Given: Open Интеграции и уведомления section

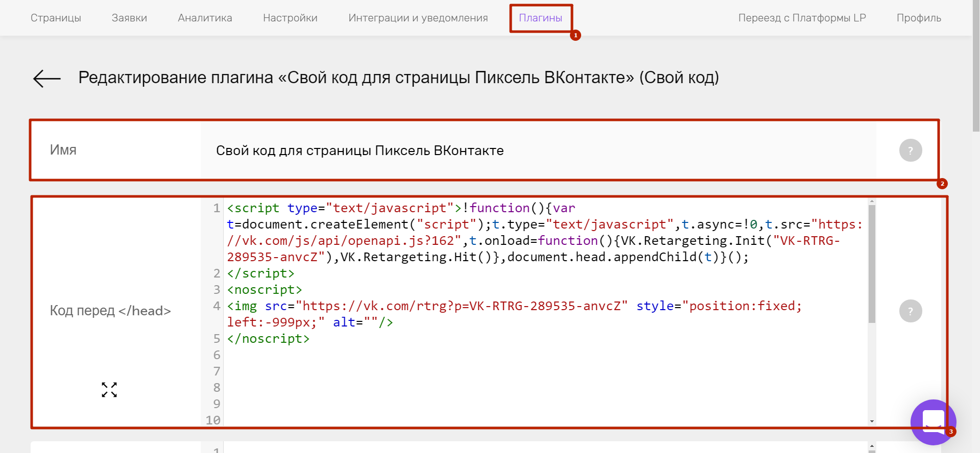Looking at the screenshot, I should [418, 18].
